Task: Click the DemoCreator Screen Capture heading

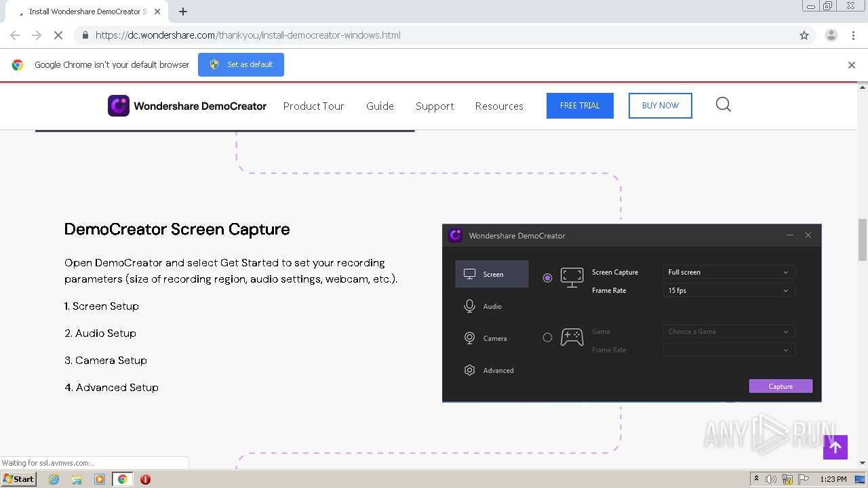Action: tap(177, 230)
